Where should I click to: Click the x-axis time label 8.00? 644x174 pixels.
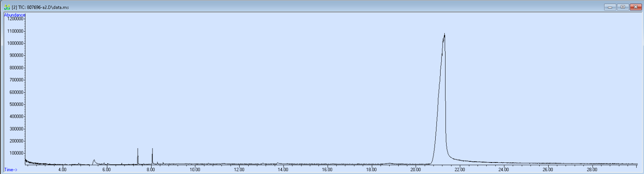tap(150, 169)
